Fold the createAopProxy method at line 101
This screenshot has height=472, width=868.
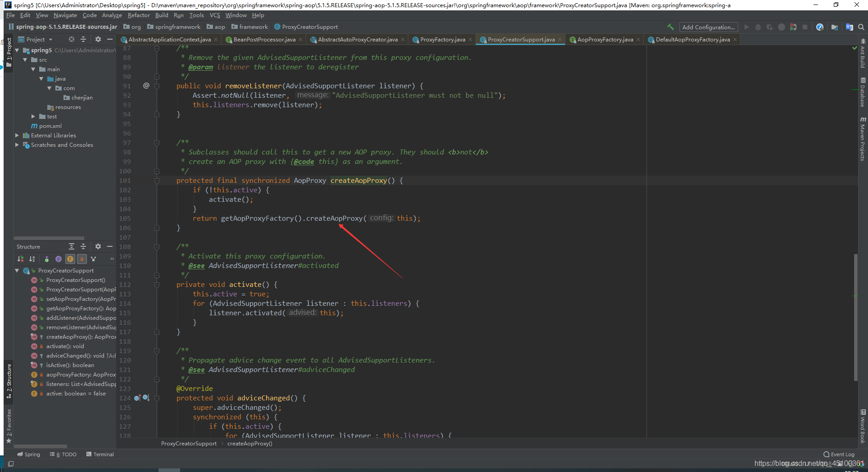tap(157, 181)
